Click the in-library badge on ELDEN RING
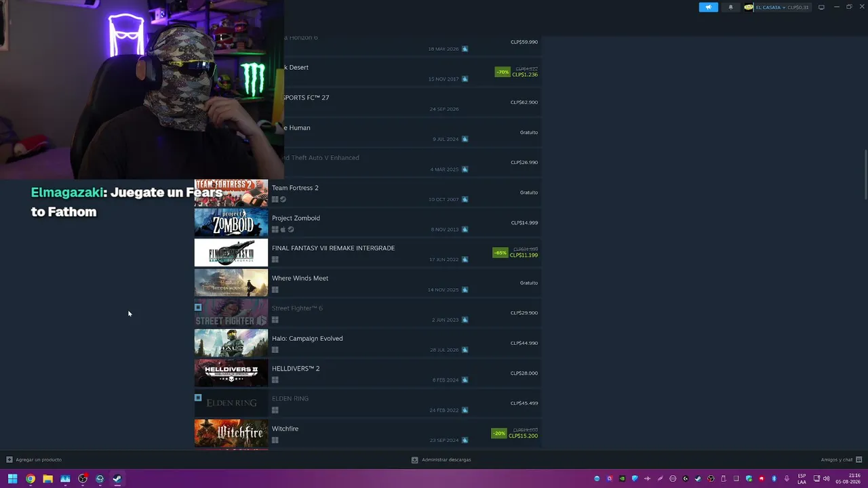Image resolution: width=868 pixels, height=488 pixels. coord(198,398)
